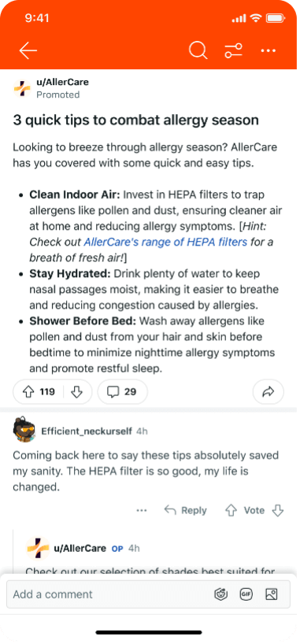Attach an image to the comment

coord(272,594)
